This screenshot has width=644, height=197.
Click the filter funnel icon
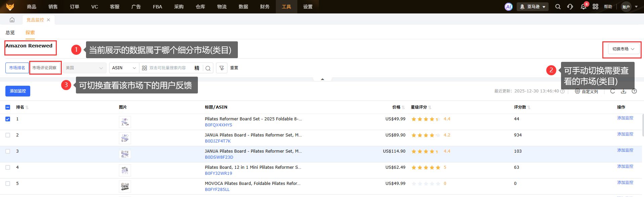[222, 68]
